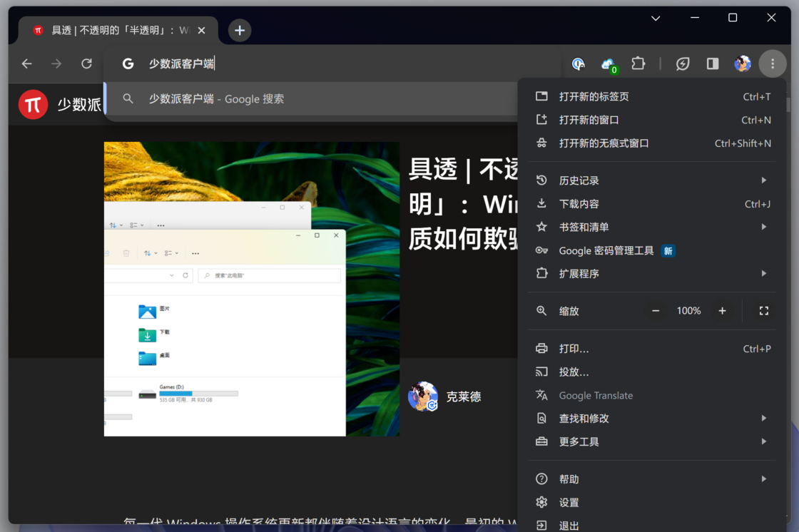Open a new tab with plus button
The height and width of the screenshot is (532, 799).
pos(240,30)
